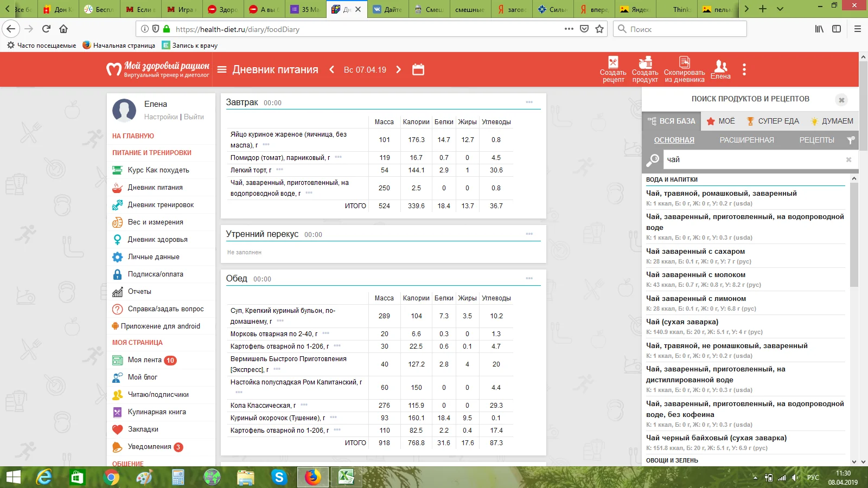Go to the previous day arrow

tap(332, 69)
